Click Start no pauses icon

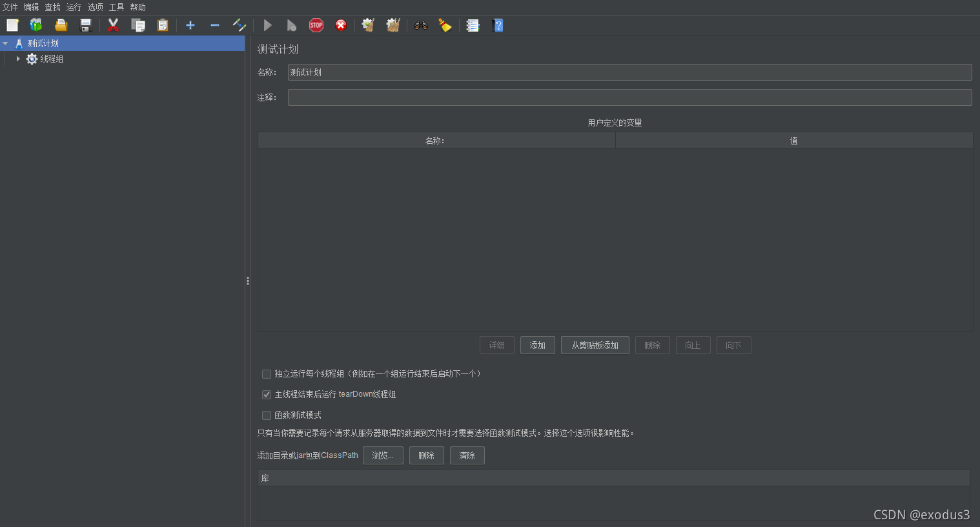pyautogui.click(x=292, y=25)
